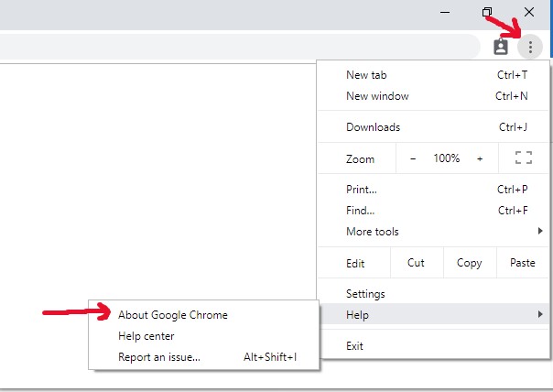Open a New tab
This screenshot has height=392, width=553.
pos(368,75)
